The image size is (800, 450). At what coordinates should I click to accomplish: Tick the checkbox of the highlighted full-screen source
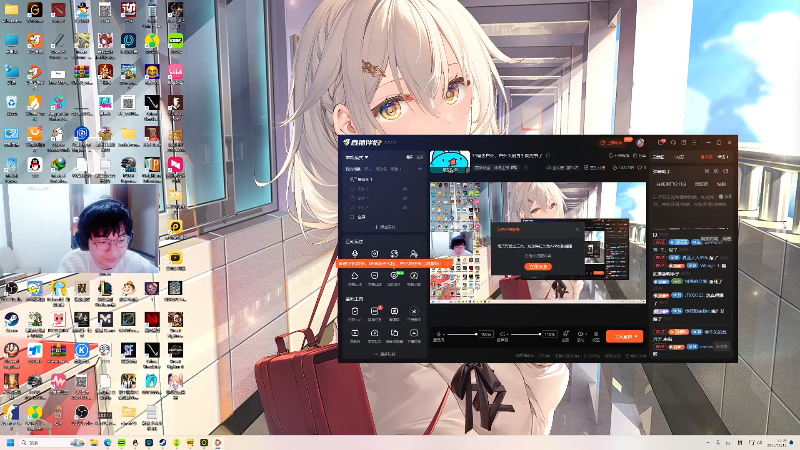coord(352,217)
